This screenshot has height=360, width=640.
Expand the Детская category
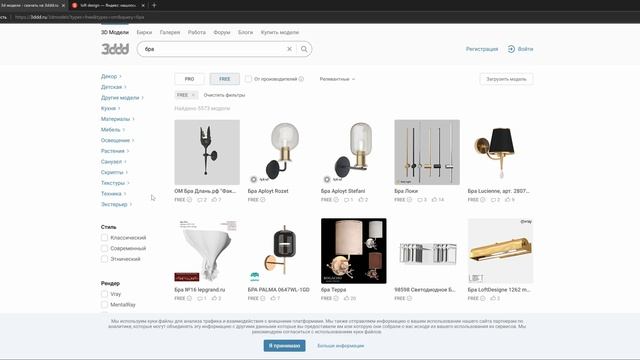[x=113, y=87]
